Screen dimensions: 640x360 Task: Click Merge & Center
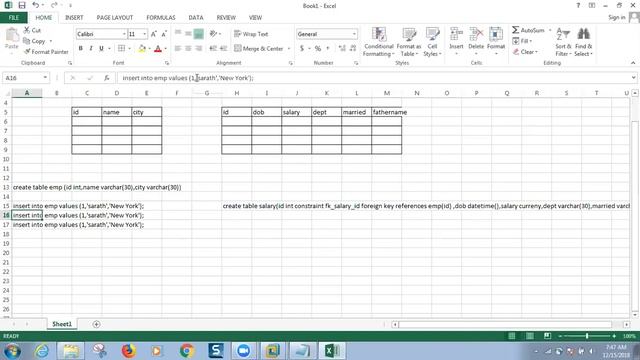click(x=259, y=49)
